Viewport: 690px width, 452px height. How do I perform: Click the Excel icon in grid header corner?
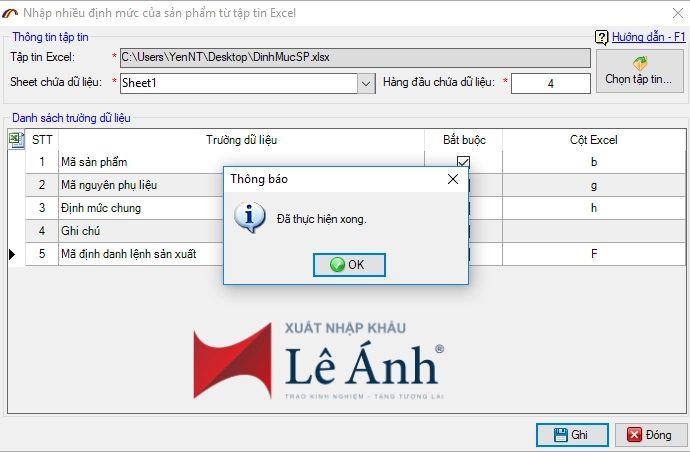pyautogui.click(x=16, y=140)
